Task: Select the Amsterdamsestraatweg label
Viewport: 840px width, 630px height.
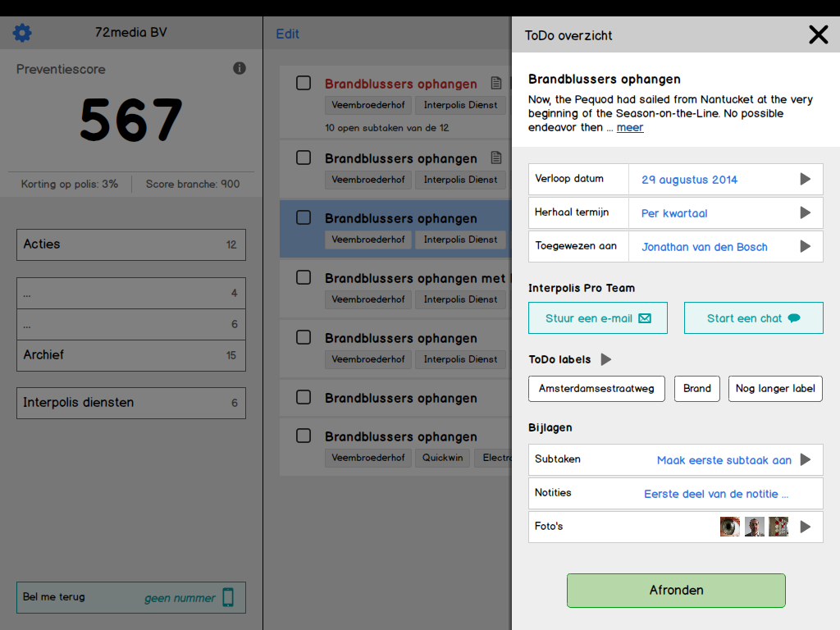Action: [x=596, y=389]
